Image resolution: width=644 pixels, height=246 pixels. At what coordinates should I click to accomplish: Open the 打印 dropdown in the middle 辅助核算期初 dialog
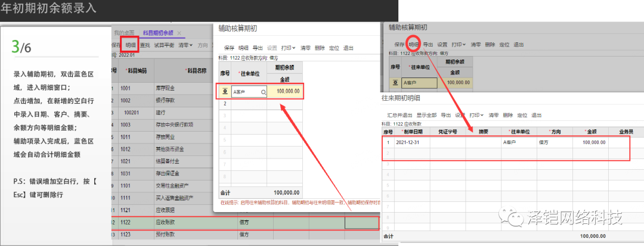[289, 48]
